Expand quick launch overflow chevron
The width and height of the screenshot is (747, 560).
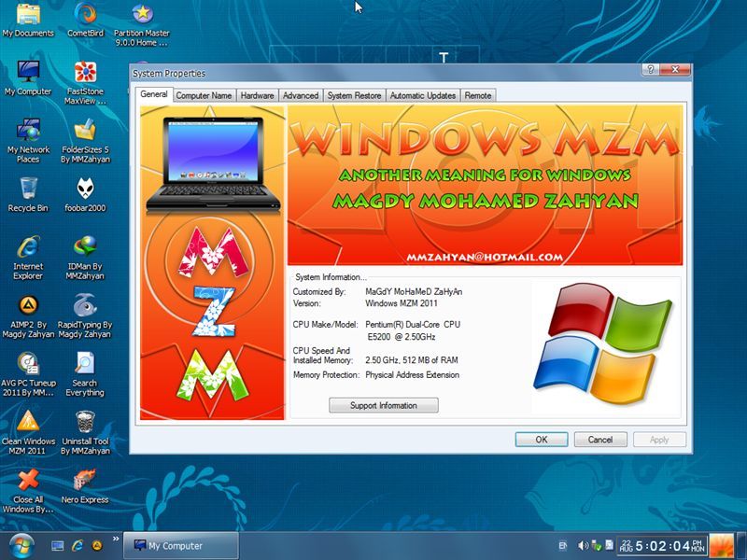[x=116, y=539]
